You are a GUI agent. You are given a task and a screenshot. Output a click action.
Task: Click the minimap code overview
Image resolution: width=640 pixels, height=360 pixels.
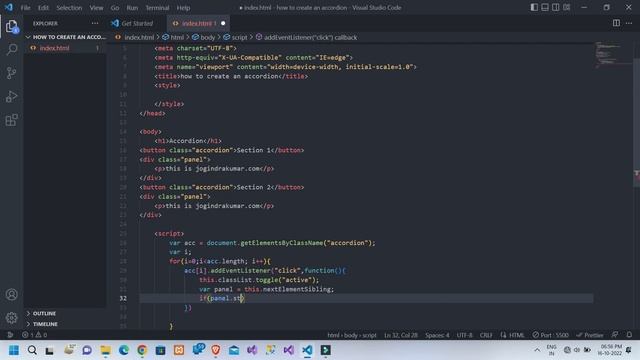click(612, 54)
